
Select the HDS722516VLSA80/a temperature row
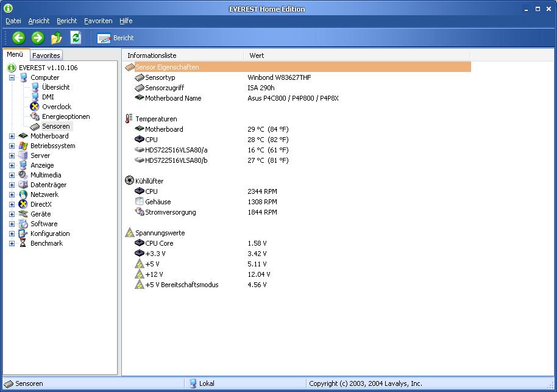(x=297, y=150)
